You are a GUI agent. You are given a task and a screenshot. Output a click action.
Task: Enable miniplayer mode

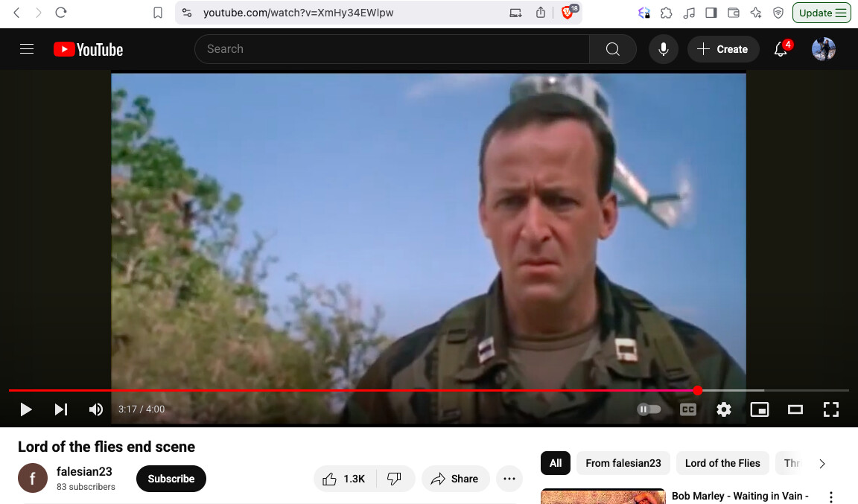pyautogui.click(x=760, y=409)
